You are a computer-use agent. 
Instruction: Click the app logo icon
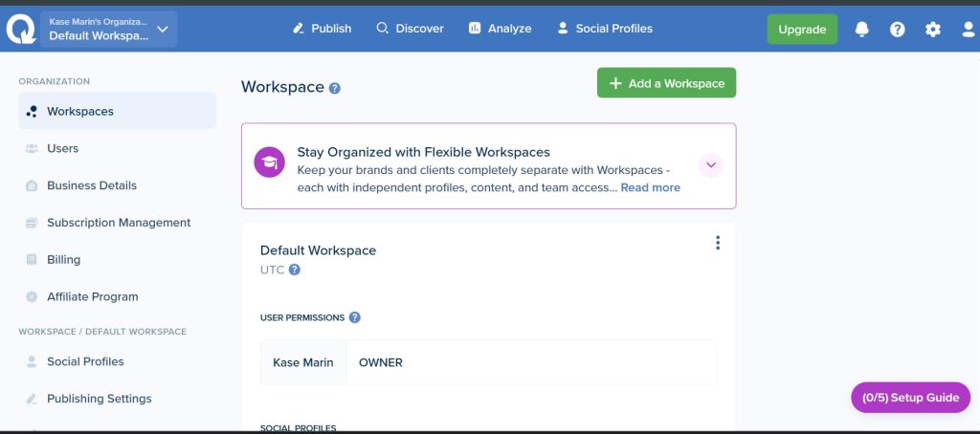coord(21,29)
